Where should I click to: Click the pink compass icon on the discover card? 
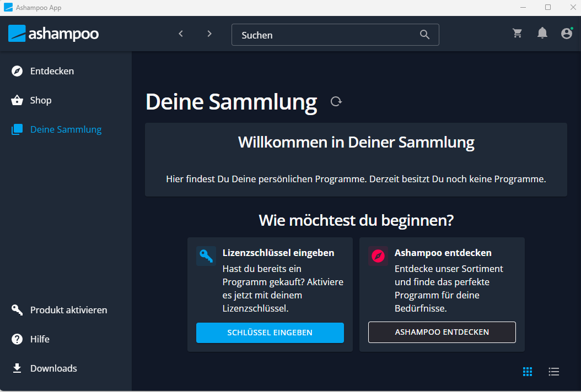coord(378,256)
